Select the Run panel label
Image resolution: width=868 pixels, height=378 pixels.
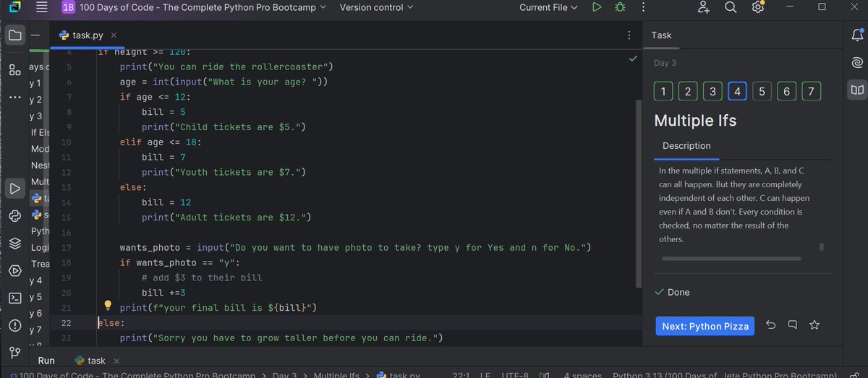click(46, 360)
